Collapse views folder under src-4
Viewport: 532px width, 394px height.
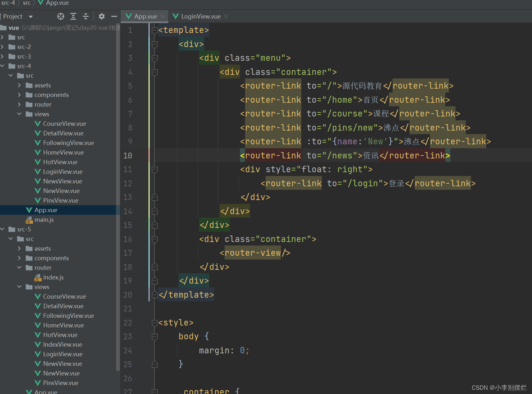pos(19,114)
